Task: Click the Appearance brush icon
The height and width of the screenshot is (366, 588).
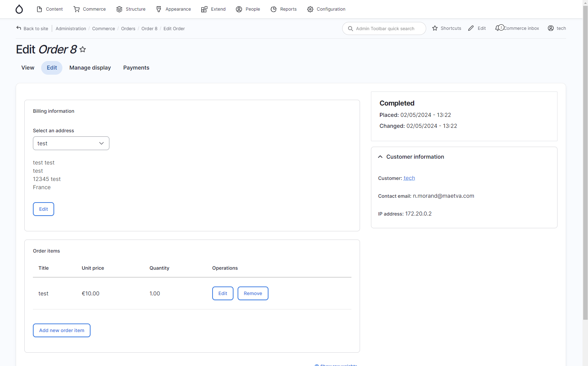Action: (x=158, y=9)
